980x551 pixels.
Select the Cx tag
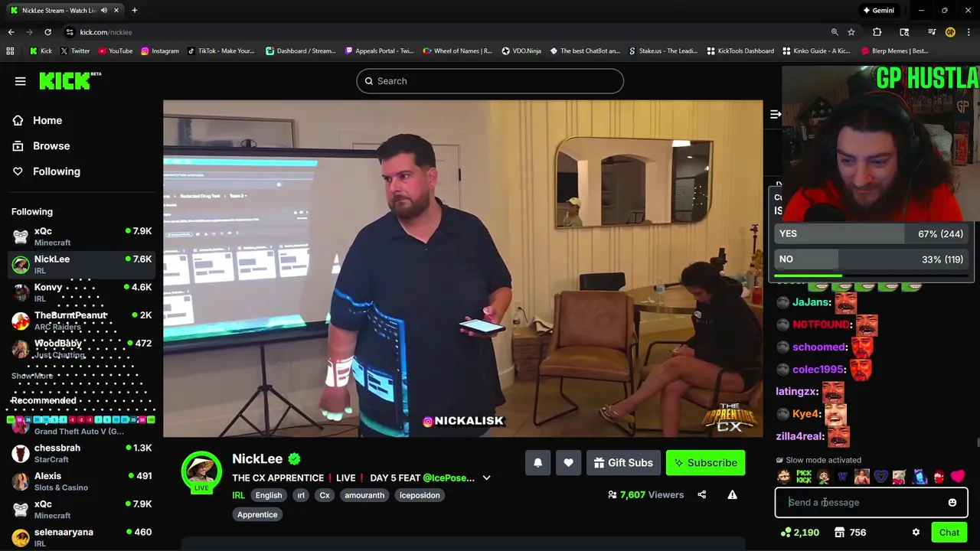pos(325,495)
